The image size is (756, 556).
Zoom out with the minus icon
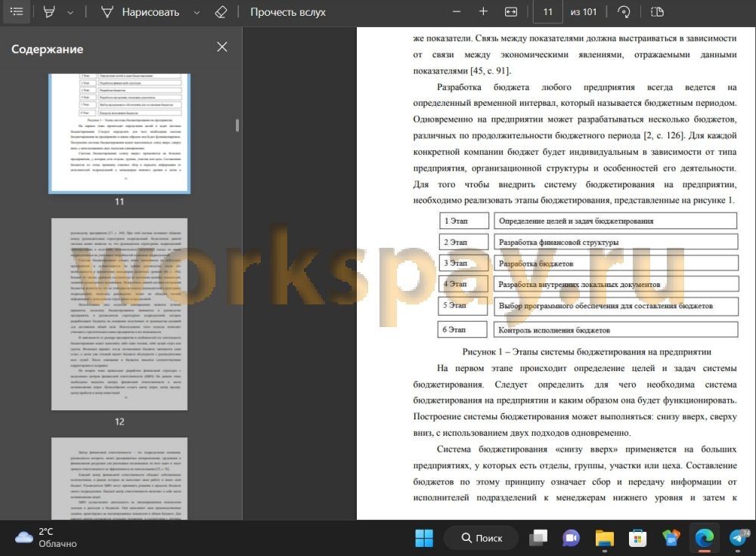tap(457, 11)
